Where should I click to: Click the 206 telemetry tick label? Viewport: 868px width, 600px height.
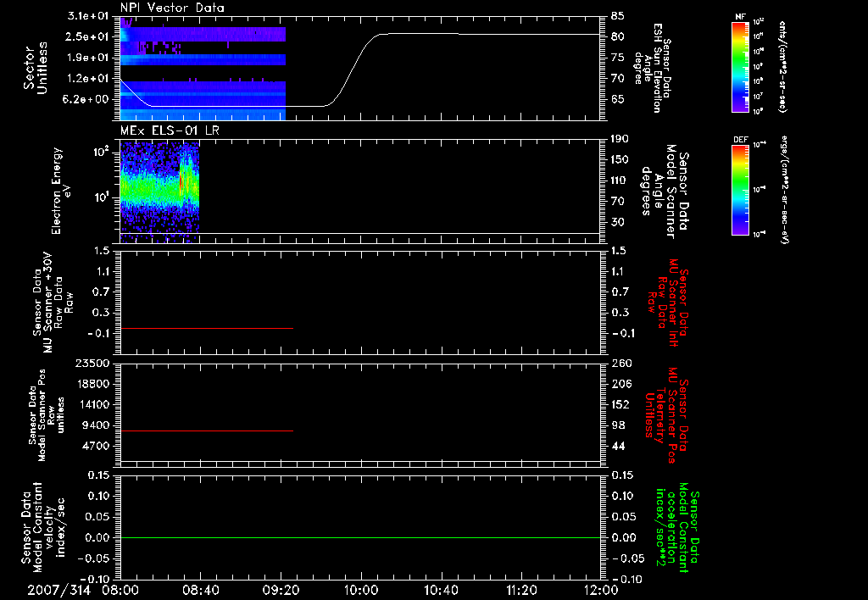(x=620, y=384)
